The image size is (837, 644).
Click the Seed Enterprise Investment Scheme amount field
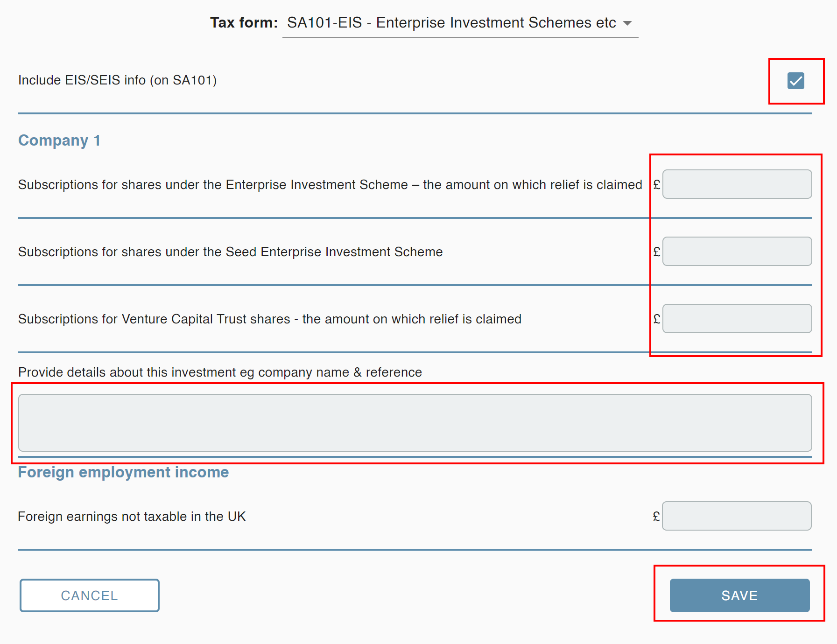pos(737,251)
